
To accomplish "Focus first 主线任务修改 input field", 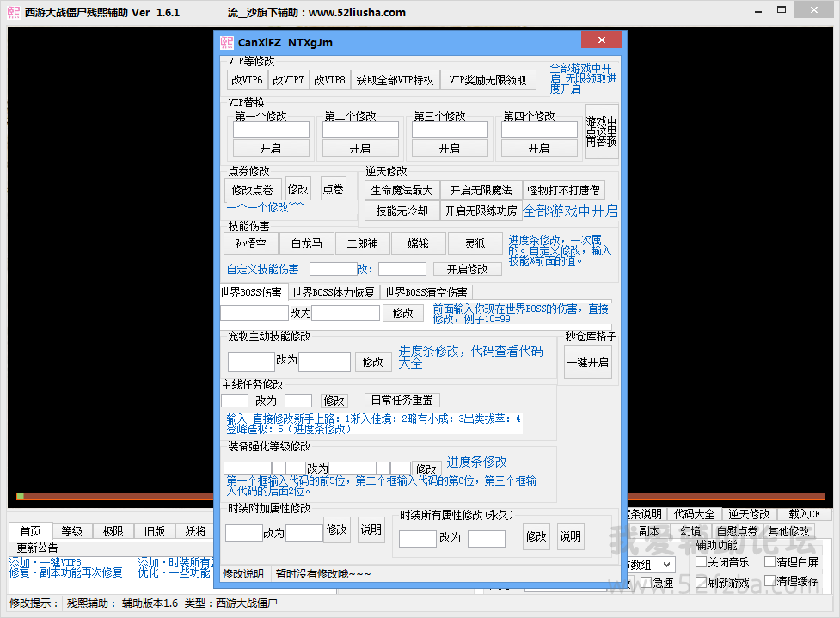I will pyautogui.click(x=235, y=401).
